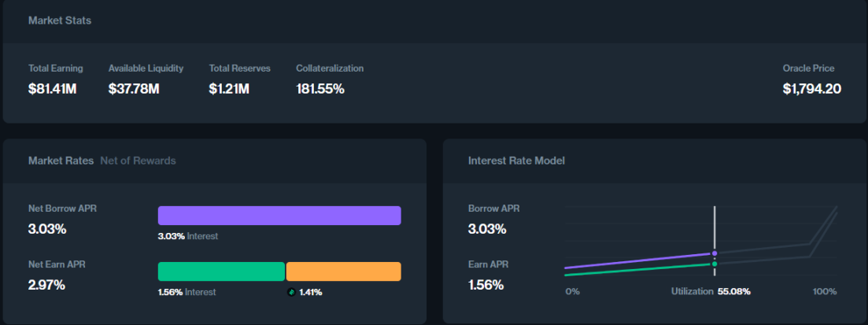868x325 pixels.
Task: Click the 100% label on chart axis
Action: pyautogui.click(x=825, y=291)
